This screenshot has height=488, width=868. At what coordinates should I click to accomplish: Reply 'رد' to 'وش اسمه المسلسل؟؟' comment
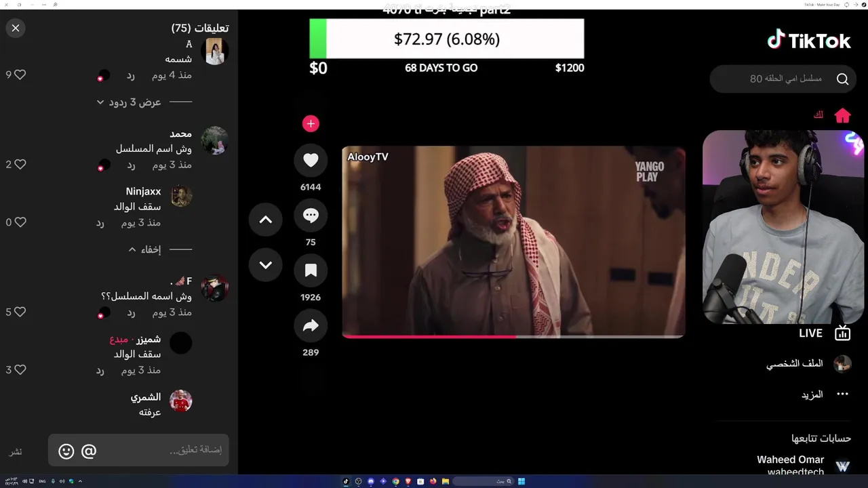pos(132,312)
